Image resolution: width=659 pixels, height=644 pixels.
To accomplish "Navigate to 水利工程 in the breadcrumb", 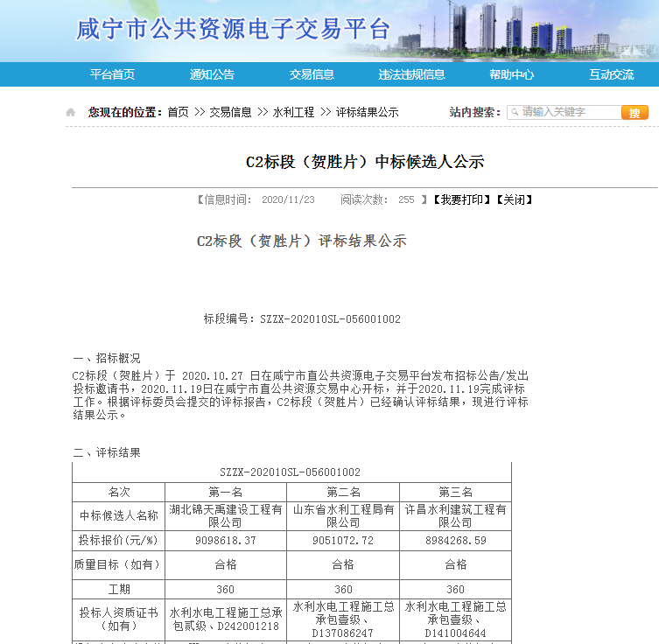I will pos(293,112).
